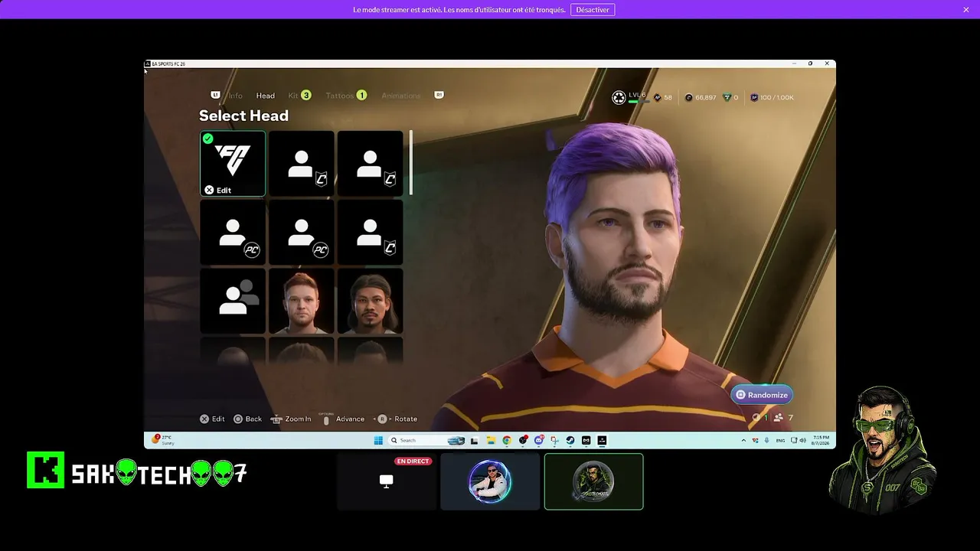Select the EN DIRECT screen share tile
Screen dimensions: 980x551
(387, 481)
